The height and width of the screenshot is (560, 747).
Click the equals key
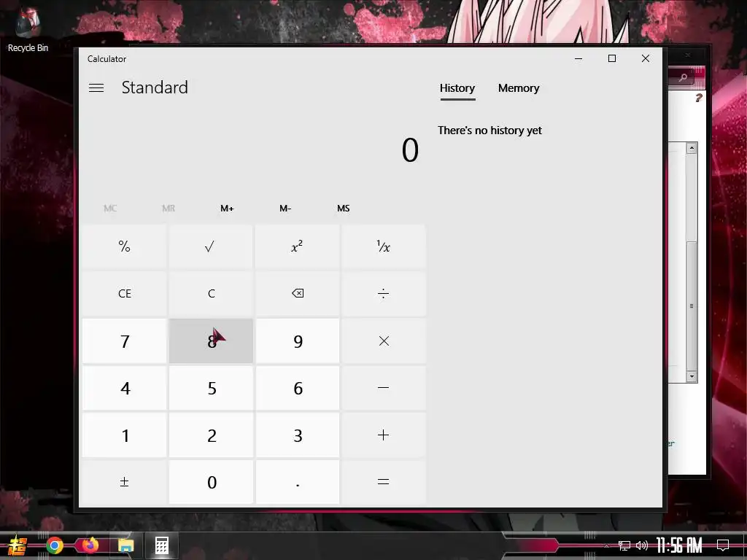click(x=384, y=482)
